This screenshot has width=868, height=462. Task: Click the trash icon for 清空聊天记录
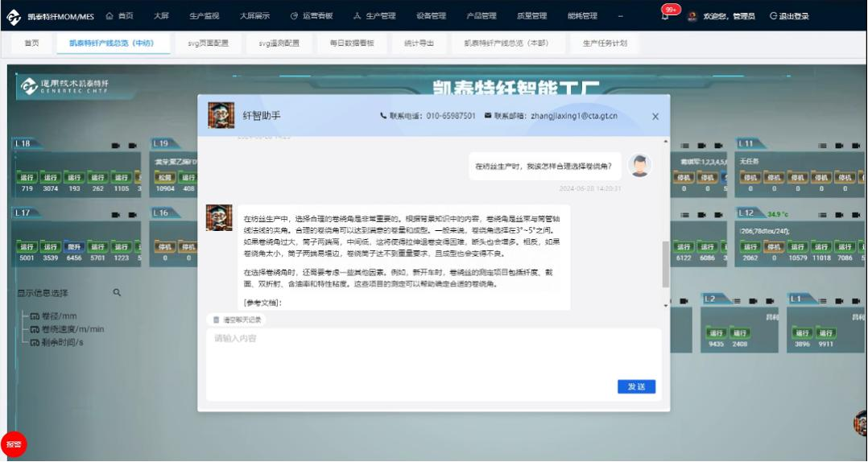pyautogui.click(x=216, y=320)
